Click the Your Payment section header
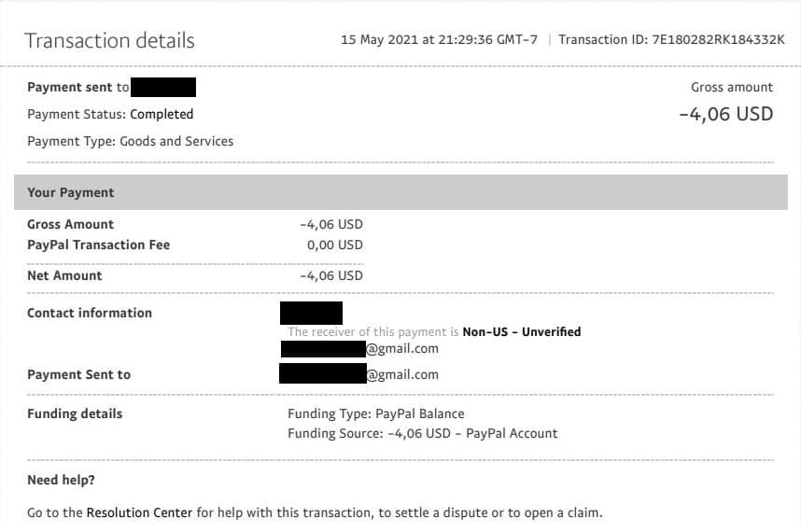Viewport: 801px width, 532px height. (x=71, y=192)
